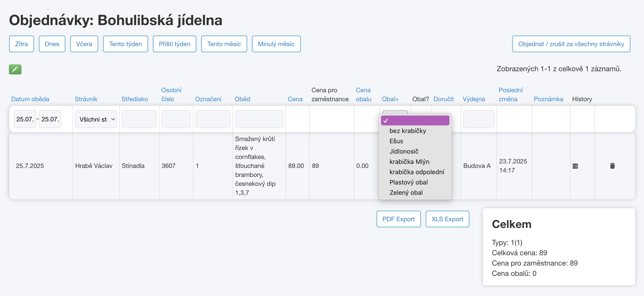Viewport: 644px width, 296px height.
Task: Select 'krabička Mlýn' option
Action: tap(409, 161)
